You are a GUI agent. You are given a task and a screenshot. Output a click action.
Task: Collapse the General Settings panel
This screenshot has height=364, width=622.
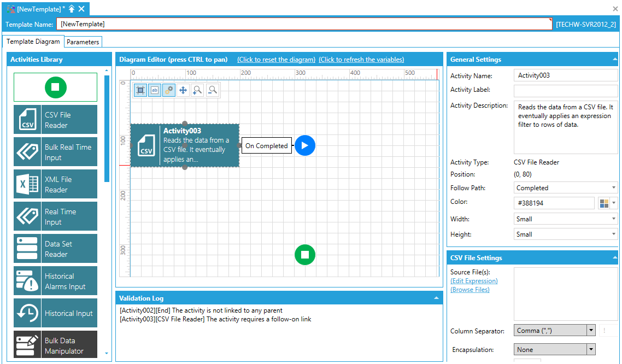point(614,60)
